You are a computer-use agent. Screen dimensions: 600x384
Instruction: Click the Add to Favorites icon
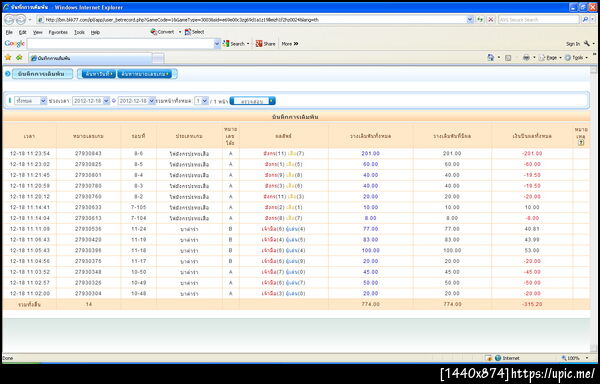click(x=19, y=57)
